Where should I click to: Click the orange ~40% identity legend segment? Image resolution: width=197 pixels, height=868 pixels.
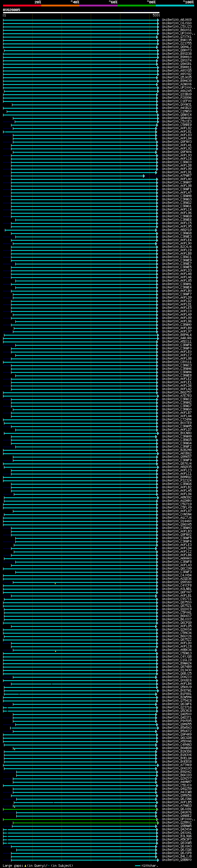pyautogui.click(x=60, y=6)
